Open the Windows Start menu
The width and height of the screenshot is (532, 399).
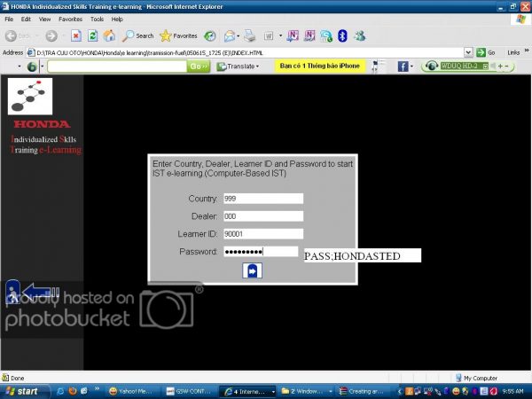click(x=25, y=391)
